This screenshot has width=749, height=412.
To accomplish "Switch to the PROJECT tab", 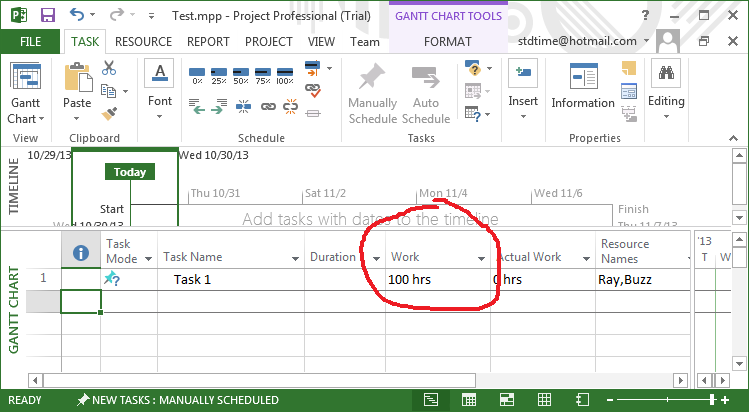I will (268, 42).
